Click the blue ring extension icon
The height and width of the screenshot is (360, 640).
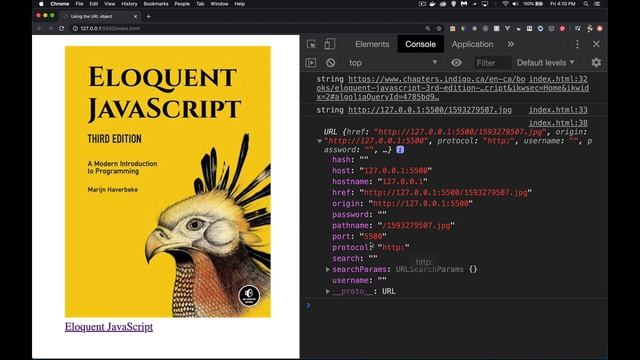(x=540, y=29)
